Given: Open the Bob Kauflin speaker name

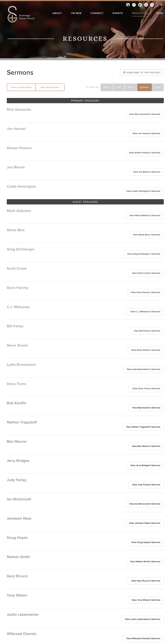Looking at the screenshot, I should tap(17, 403).
